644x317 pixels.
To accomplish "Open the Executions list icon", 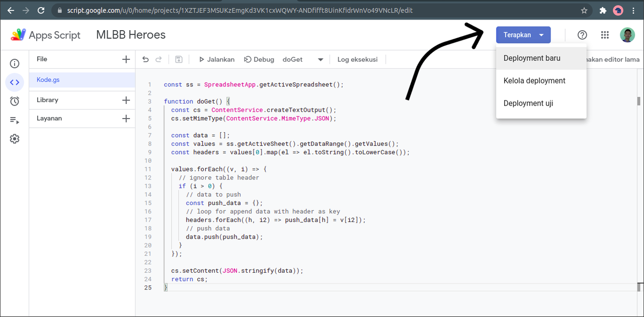I will click(x=15, y=120).
